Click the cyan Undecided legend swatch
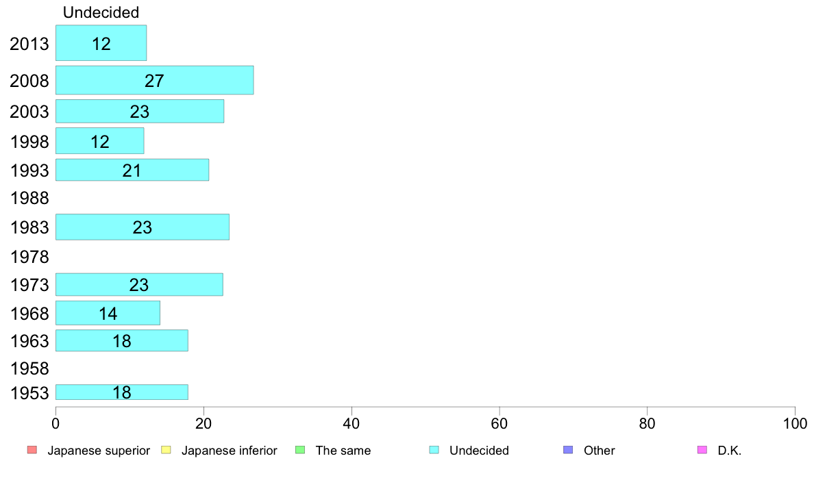Image resolution: width=814 pixels, height=504 pixels. [434, 450]
